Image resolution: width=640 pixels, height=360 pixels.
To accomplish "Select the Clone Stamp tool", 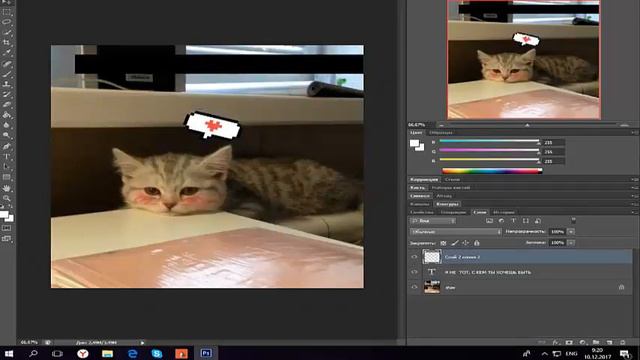I will coord(7,84).
